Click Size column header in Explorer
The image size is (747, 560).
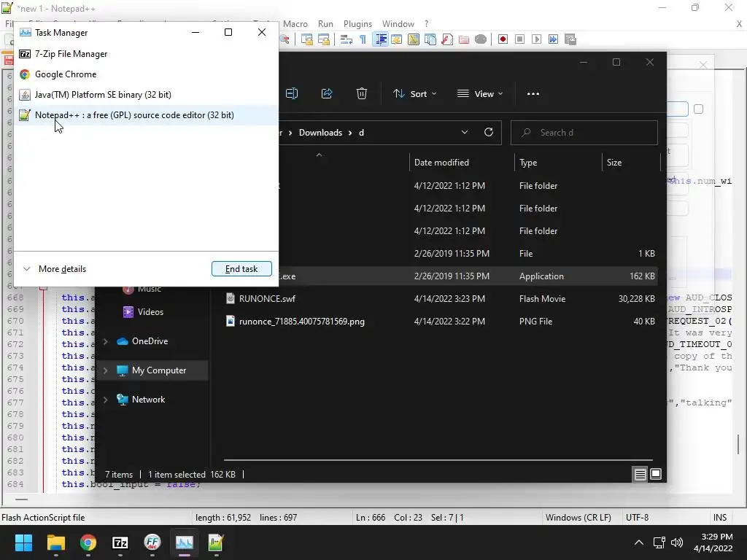(614, 163)
